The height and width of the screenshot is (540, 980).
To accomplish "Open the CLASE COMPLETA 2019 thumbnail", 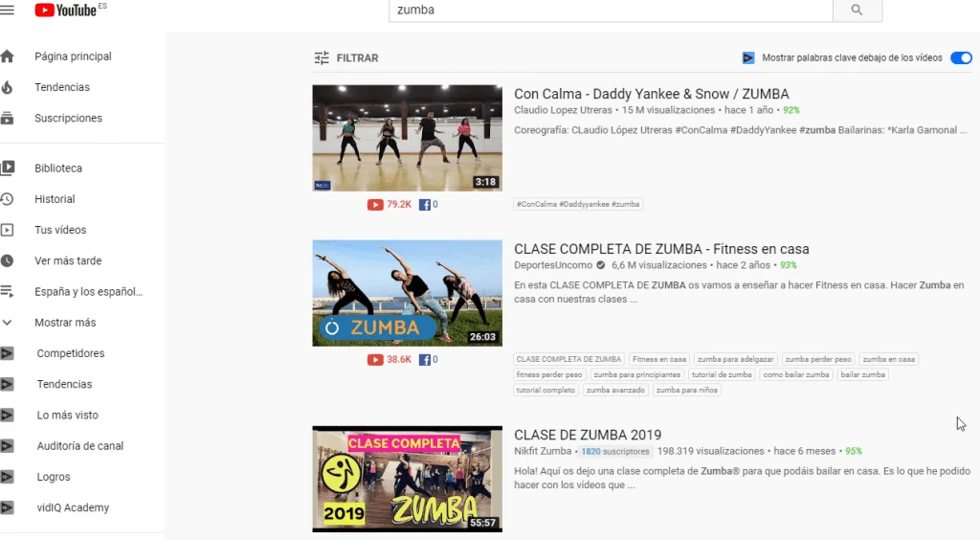I will 408,480.
